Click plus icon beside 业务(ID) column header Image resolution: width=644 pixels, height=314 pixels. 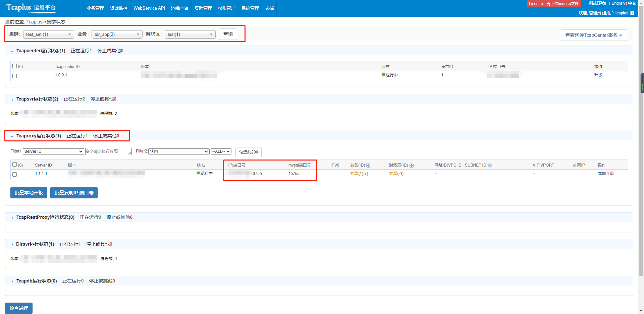point(368,166)
